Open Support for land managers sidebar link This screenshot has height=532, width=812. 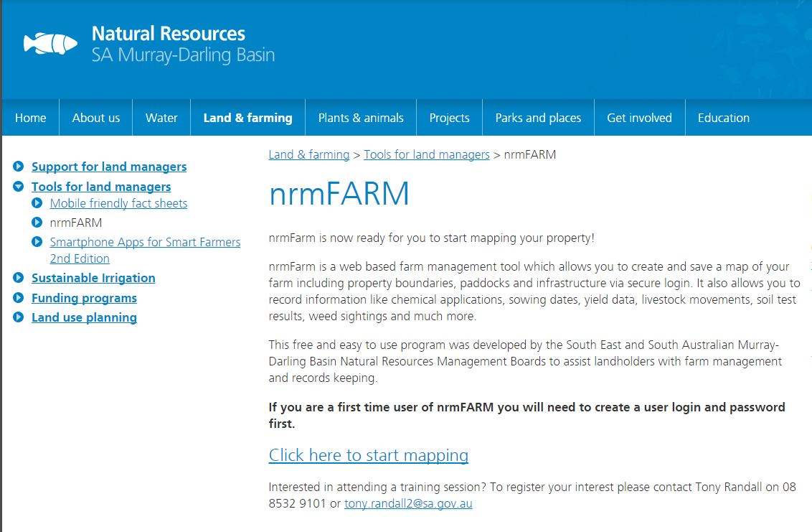coord(109,167)
